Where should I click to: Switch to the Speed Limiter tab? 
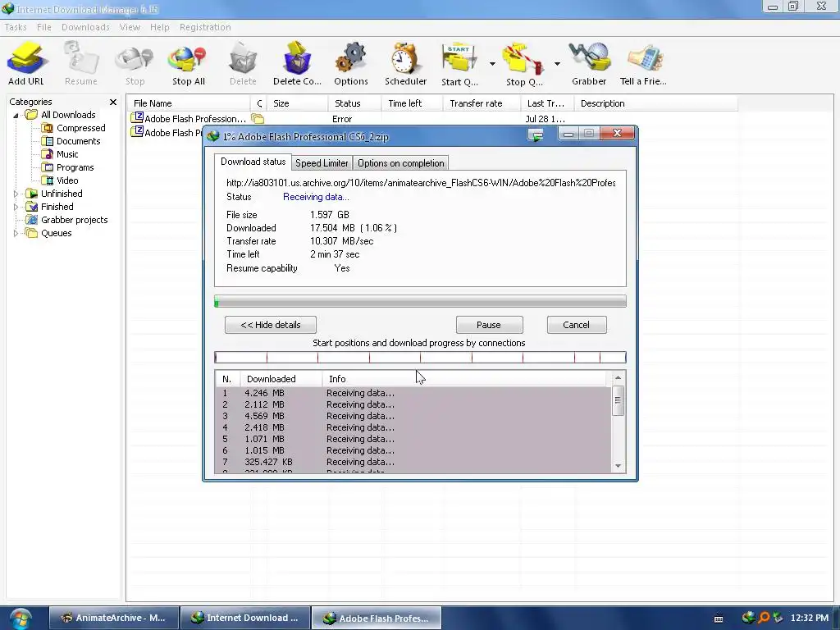[322, 163]
